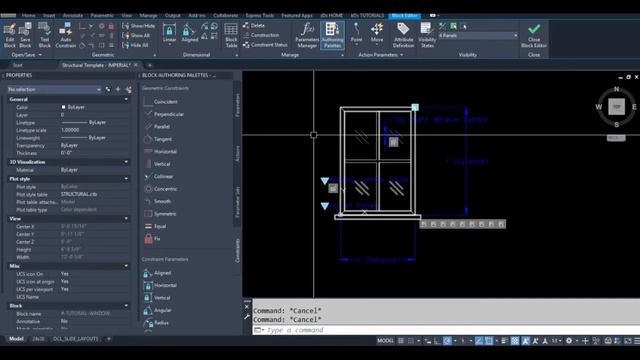Select the Angular constraint parameter
This screenshot has width=640, height=360.
(x=158, y=310)
